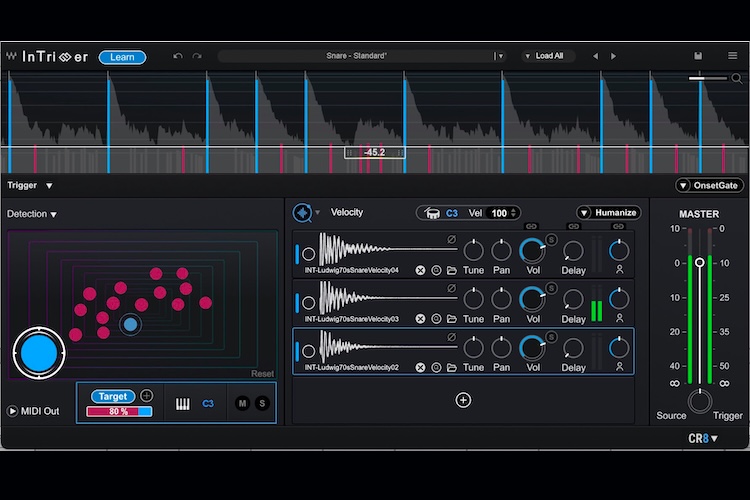Click the small blue dot among pink dots
750x500 pixels.
click(x=130, y=324)
